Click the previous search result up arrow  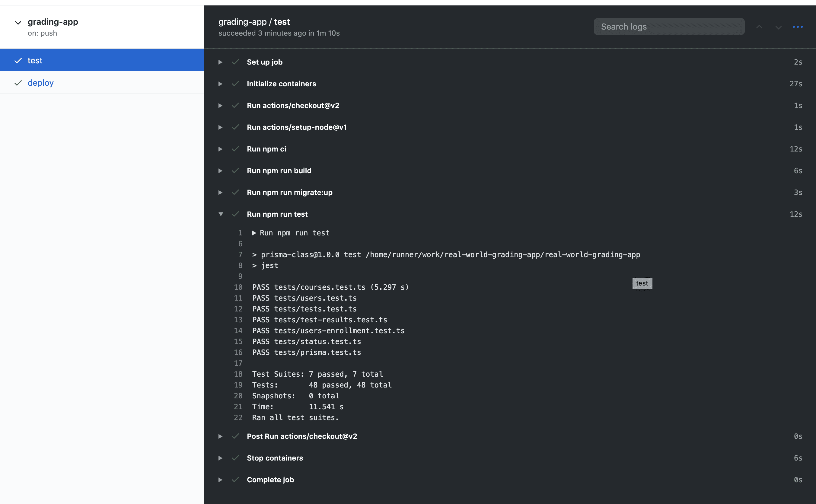coord(759,27)
